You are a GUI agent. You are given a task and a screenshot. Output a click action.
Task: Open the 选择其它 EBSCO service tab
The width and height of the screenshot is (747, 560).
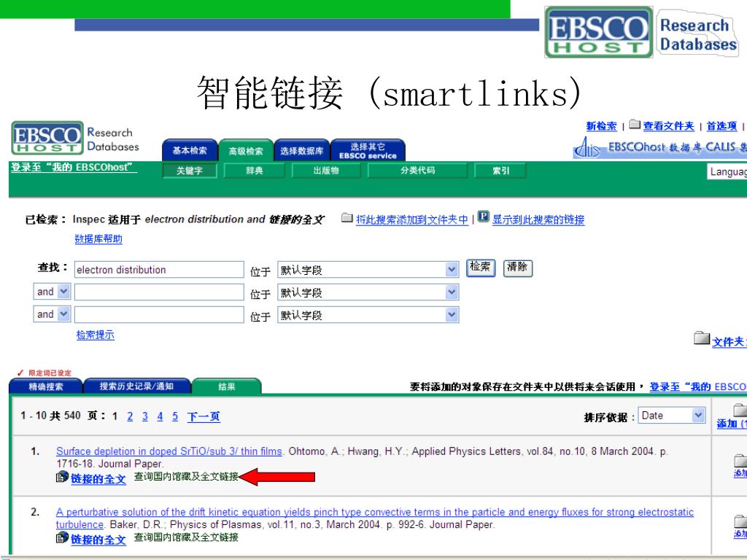pos(368,150)
